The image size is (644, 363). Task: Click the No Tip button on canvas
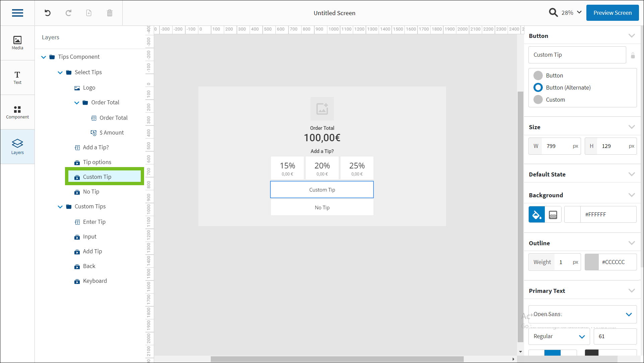click(322, 208)
